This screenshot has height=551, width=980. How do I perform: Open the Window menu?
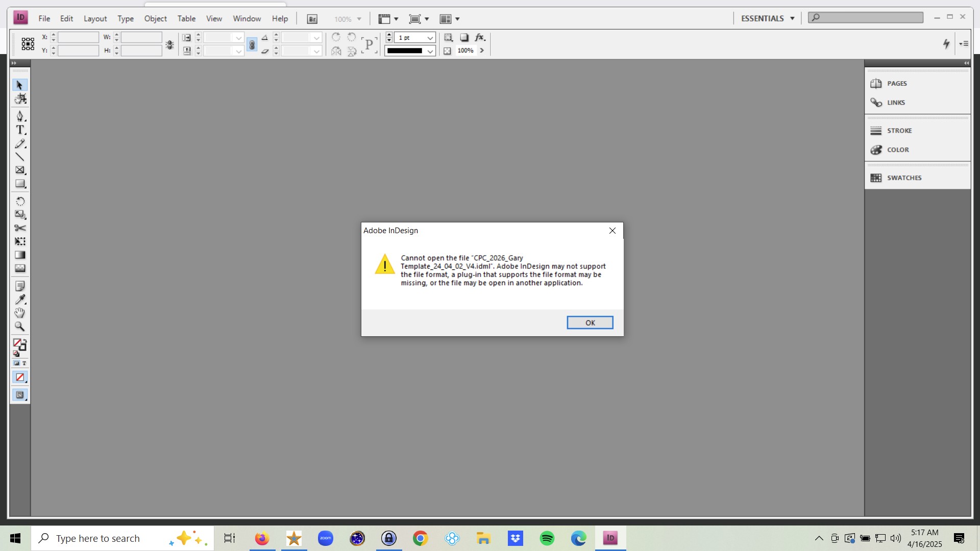247,18
